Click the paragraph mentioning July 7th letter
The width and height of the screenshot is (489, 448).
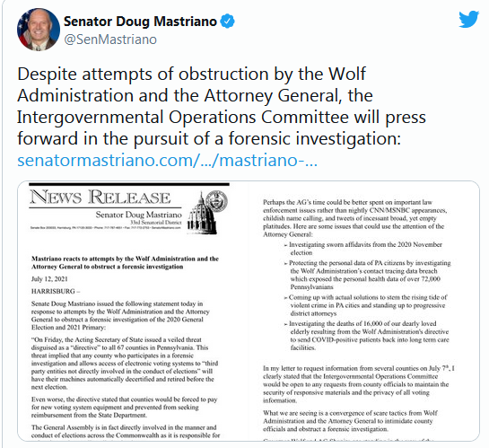359,384
